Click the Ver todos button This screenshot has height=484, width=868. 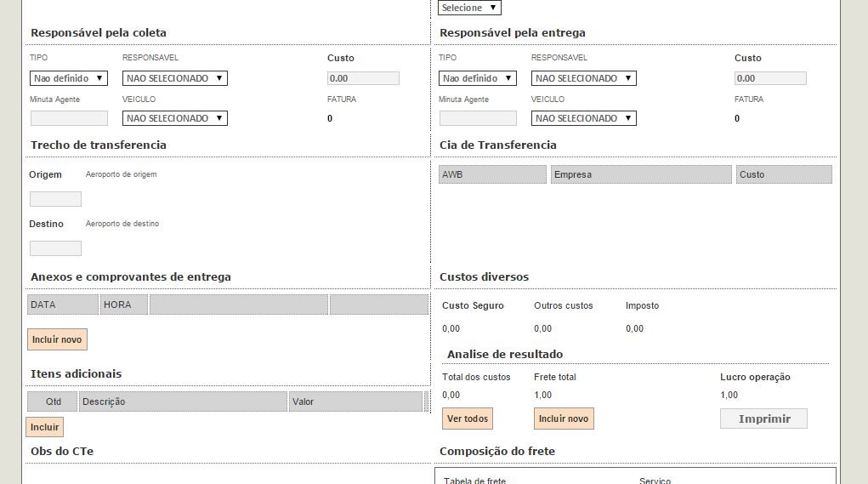pyautogui.click(x=468, y=419)
